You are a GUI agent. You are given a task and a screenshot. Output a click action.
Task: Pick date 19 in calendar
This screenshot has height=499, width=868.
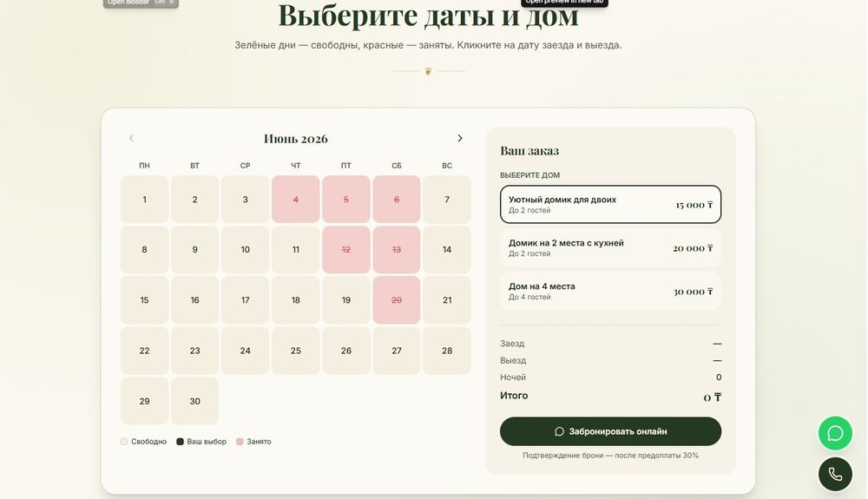346,300
